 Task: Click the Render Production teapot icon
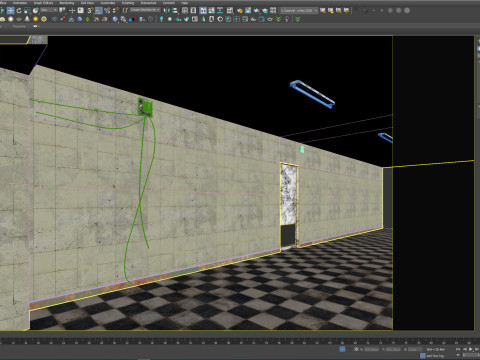pyautogui.click(x=257, y=11)
